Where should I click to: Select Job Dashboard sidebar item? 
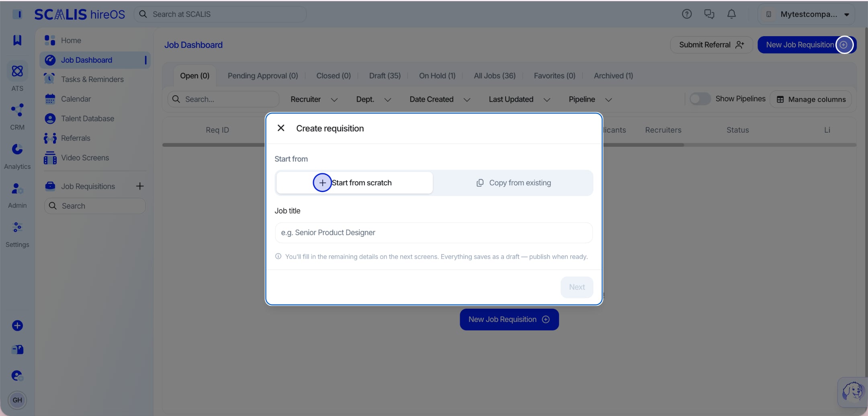pyautogui.click(x=95, y=60)
